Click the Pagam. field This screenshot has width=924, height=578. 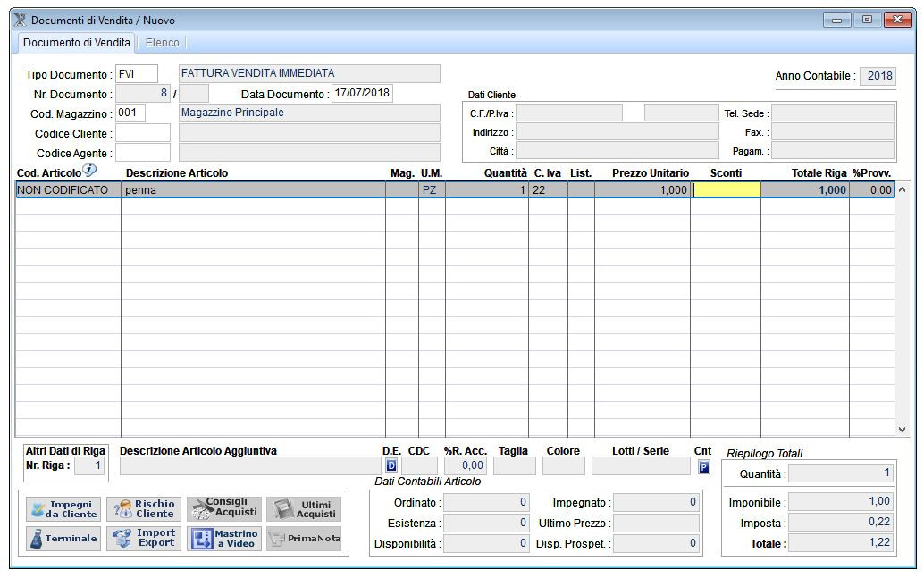(x=833, y=151)
